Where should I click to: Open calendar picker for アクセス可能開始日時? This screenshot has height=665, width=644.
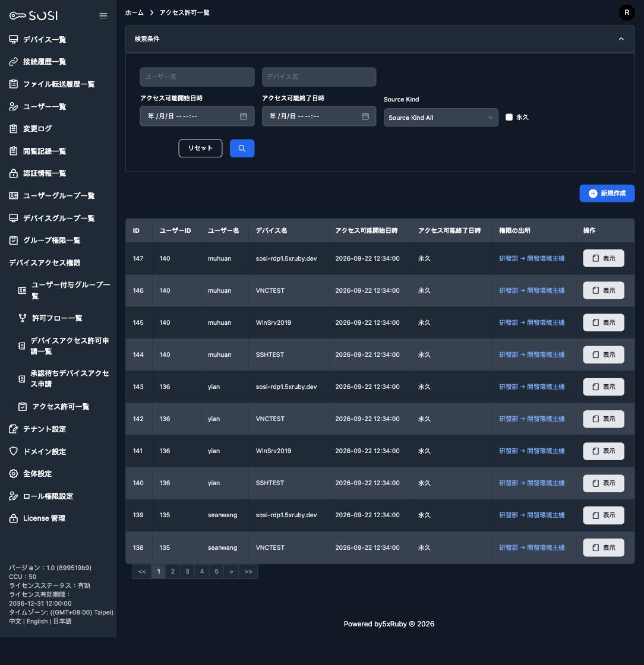[244, 116]
